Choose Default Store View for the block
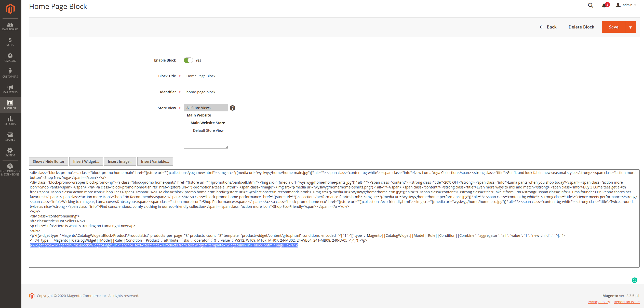The image size is (644, 308). [x=208, y=130]
